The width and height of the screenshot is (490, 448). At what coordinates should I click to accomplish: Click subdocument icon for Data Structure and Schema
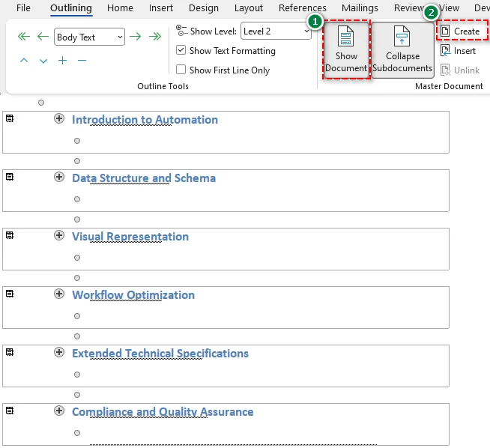pos(10,177)
